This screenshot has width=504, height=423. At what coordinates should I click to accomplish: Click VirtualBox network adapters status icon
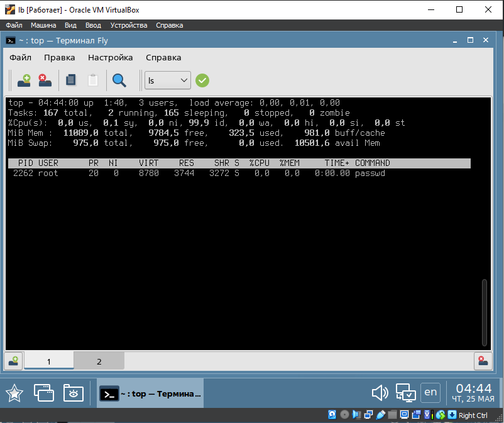coord(369,415)
